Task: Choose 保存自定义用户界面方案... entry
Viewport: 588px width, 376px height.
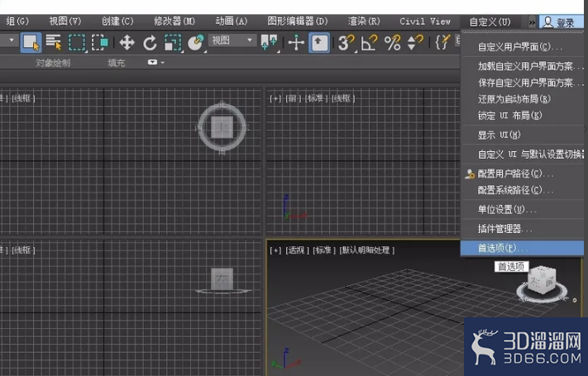Action: tap(522, 83)
